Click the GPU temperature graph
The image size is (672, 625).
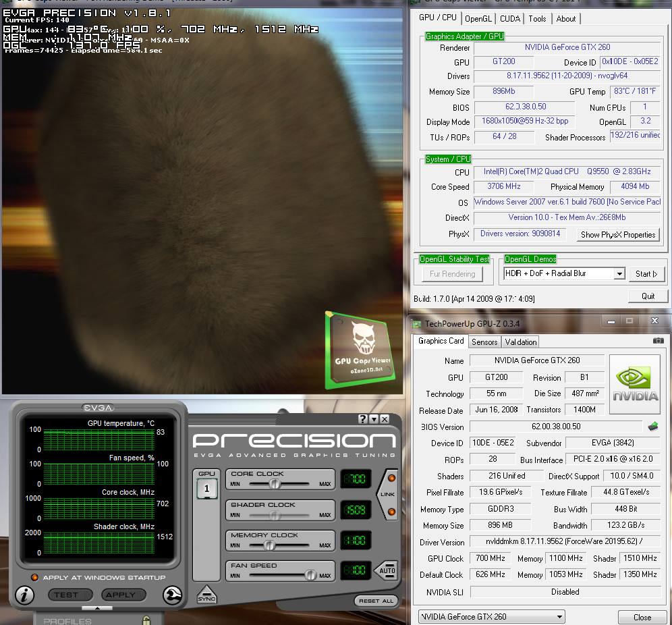99,439
